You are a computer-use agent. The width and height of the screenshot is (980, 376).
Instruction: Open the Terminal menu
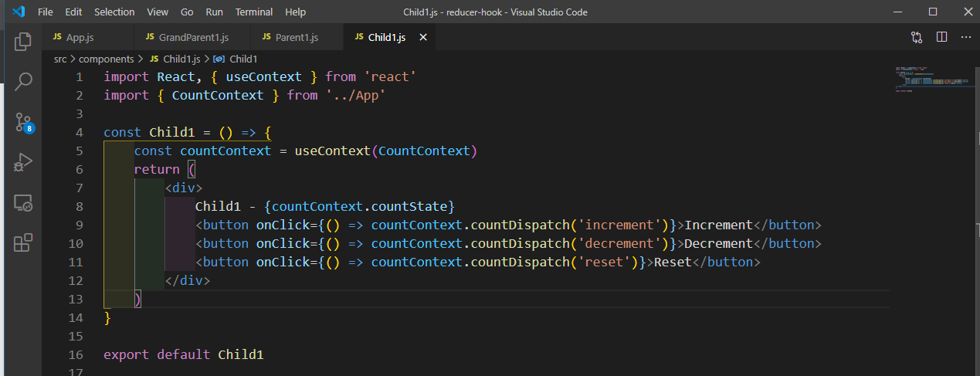(x=254, y=12)
